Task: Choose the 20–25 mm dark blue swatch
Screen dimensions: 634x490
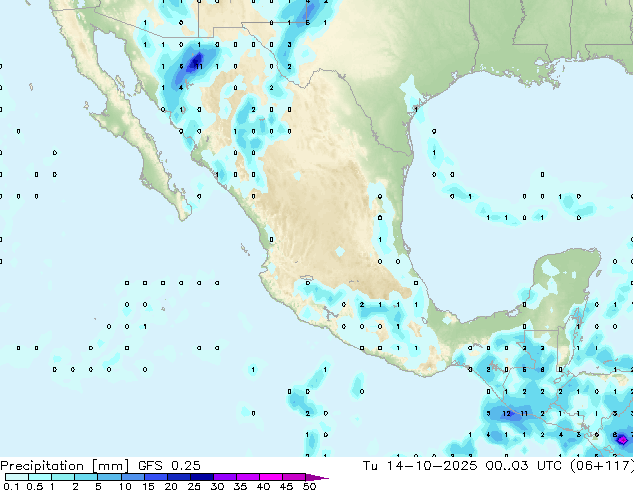Action: click(178, 477)
